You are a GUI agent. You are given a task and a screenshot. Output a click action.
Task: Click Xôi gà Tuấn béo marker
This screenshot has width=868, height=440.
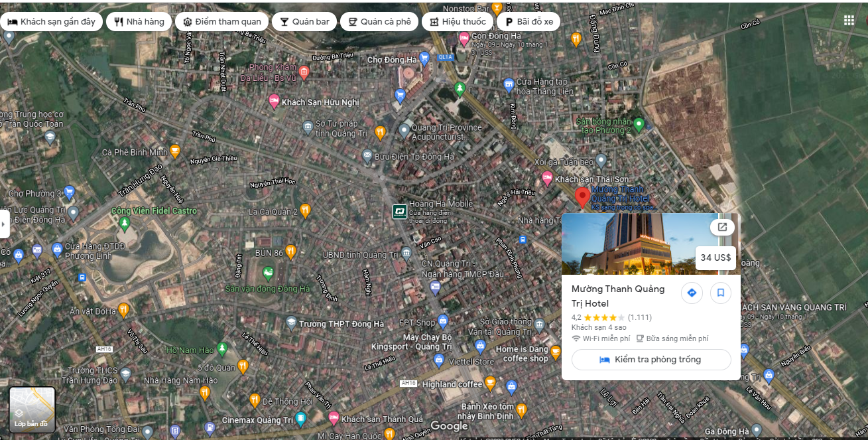point(601,160)
